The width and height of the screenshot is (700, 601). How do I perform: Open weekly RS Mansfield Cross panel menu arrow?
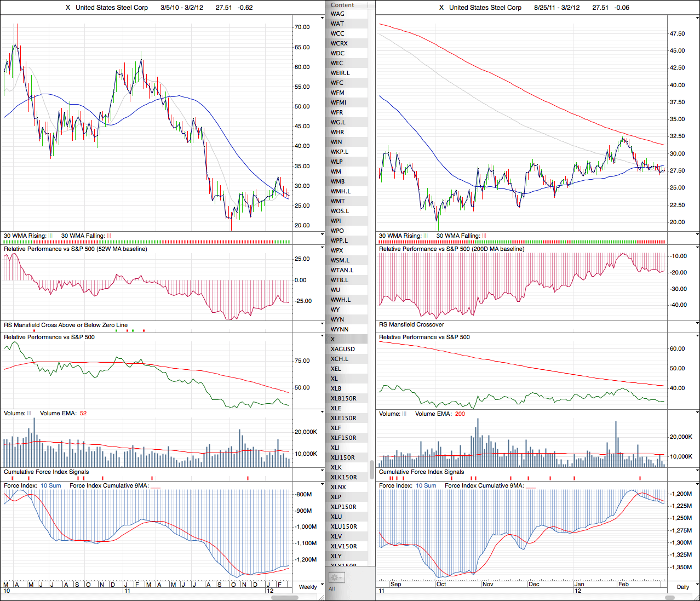[x=322, y=324]
